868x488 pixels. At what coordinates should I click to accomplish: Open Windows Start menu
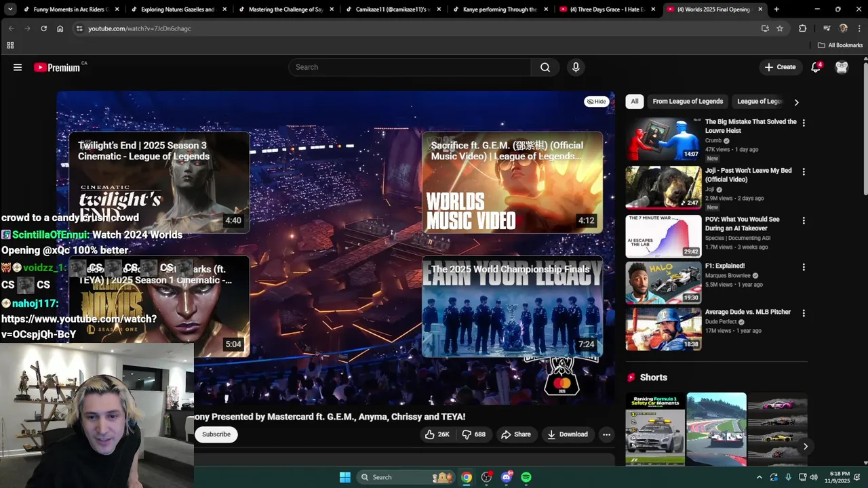344,477
